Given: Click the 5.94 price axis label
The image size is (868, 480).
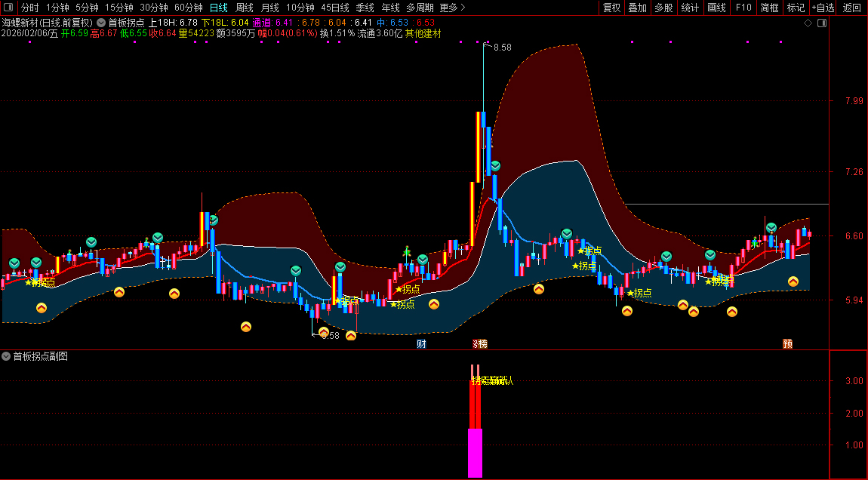Looking at the screenshot, I should tap(854, 300).
